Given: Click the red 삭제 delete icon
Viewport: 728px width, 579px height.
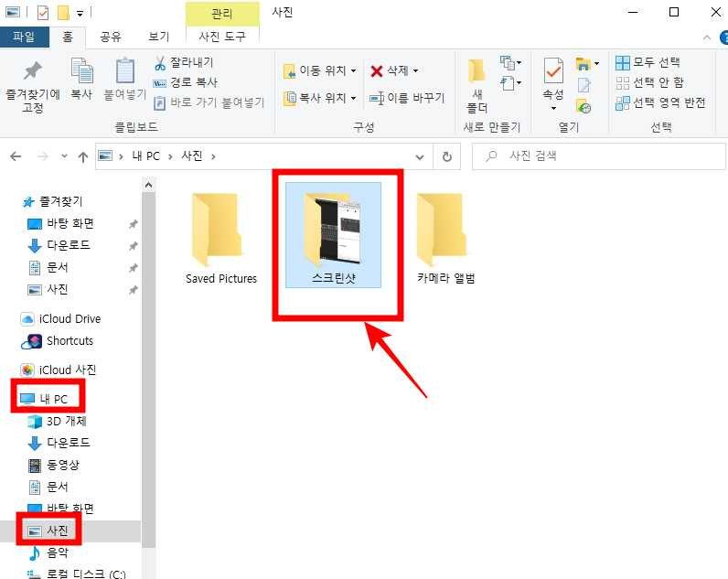Looking at the screenshot, I should pos(377,71).
